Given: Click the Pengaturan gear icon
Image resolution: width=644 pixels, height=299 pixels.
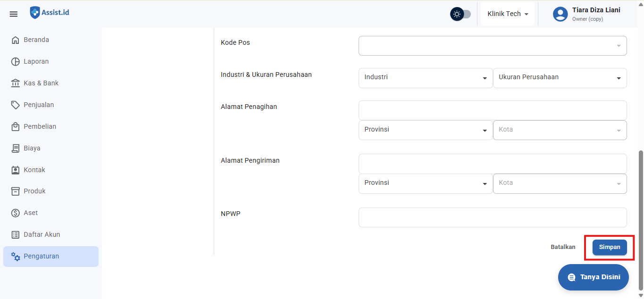Looking at the screenshot, I should [16, 257].
